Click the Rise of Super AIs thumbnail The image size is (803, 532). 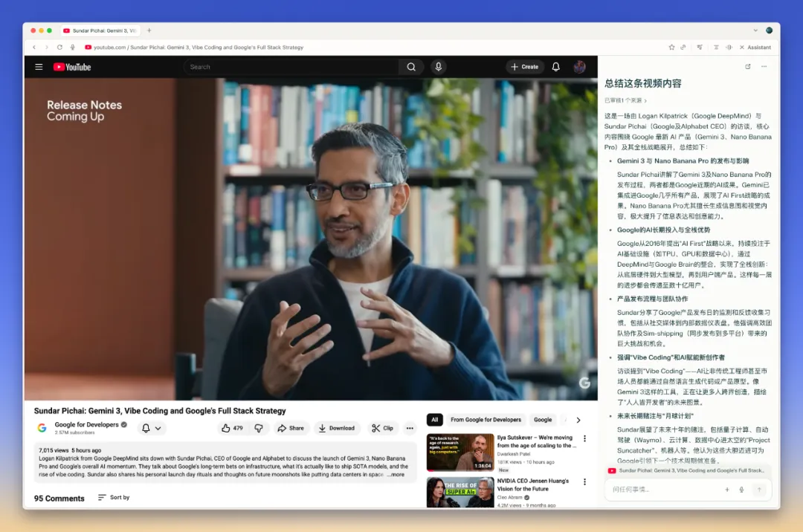460,492
